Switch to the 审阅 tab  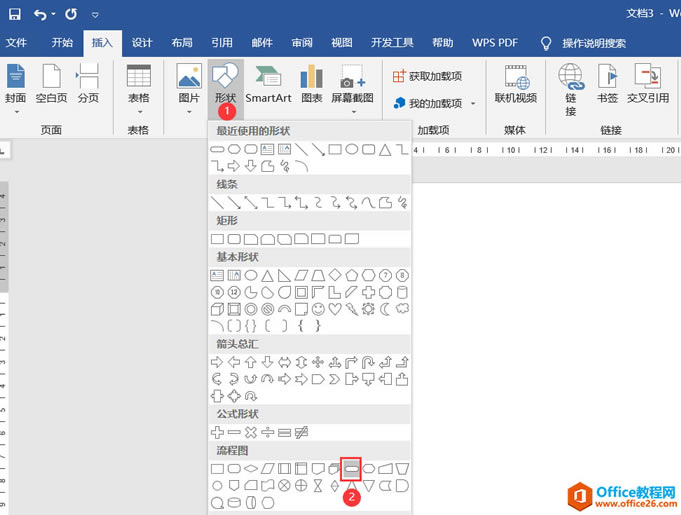[x=302, y=43]
